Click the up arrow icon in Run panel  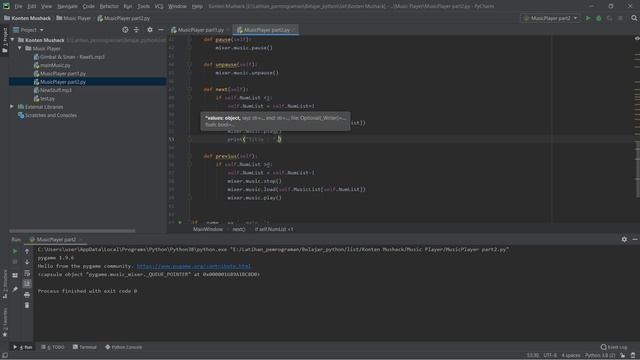[x=27, y=251]
